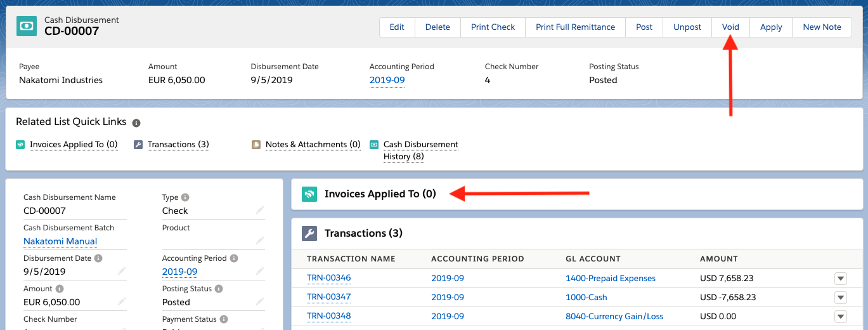Click the amount USD 0.00

click(x=718, y=317)
